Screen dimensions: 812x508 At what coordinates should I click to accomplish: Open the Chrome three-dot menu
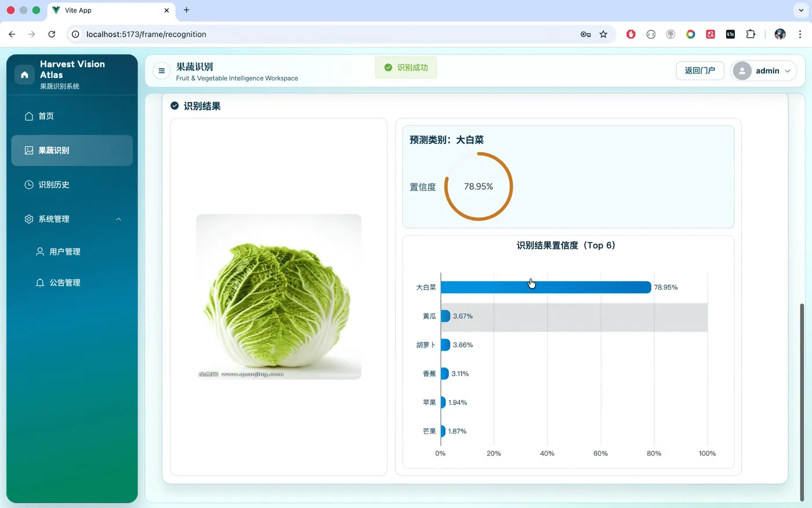[800, 34]
